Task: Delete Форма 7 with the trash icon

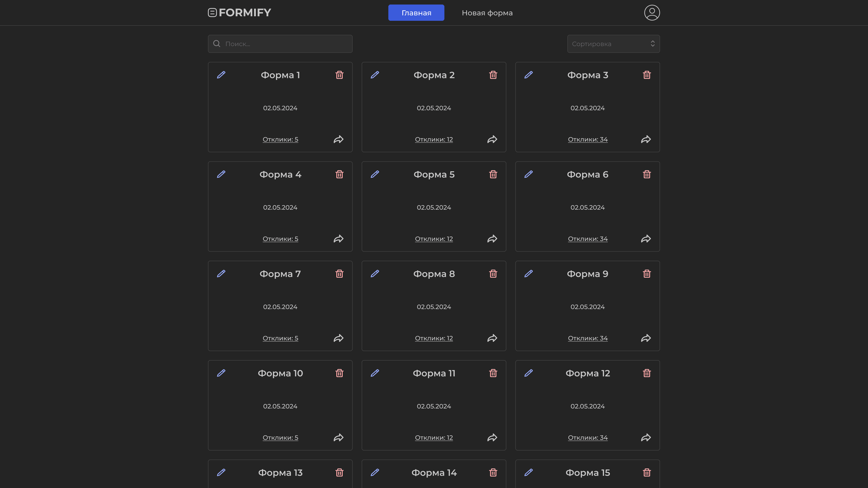Action: tap(339, 273)
